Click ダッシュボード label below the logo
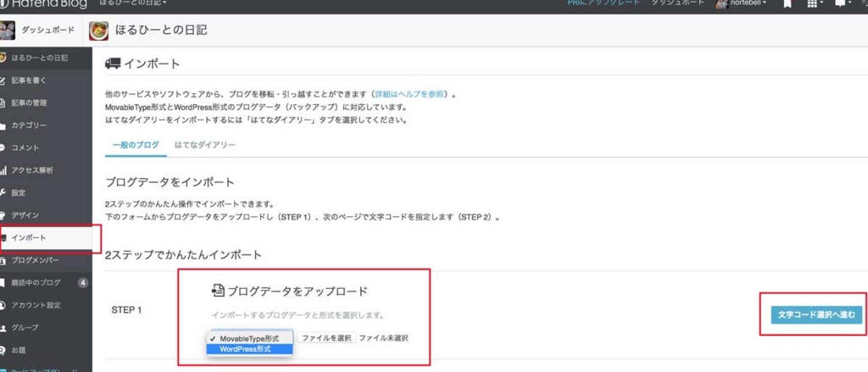 click(x=47, y=31)
